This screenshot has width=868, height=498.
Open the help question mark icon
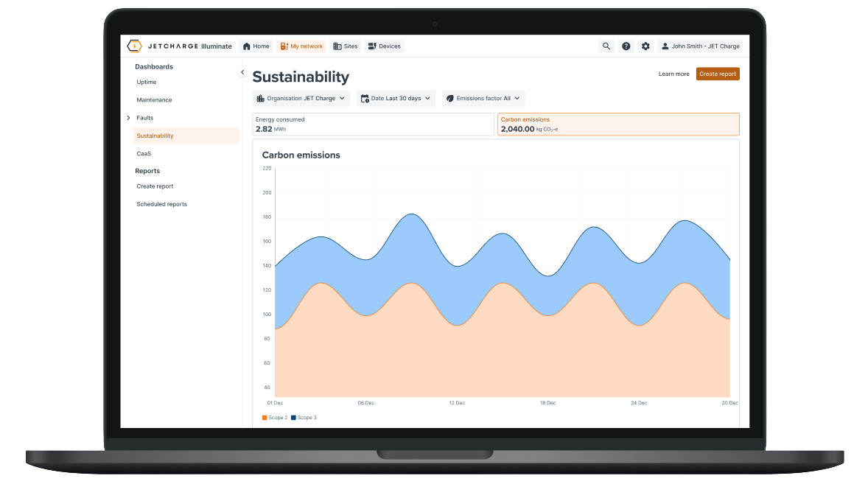[x=626, y=46]
